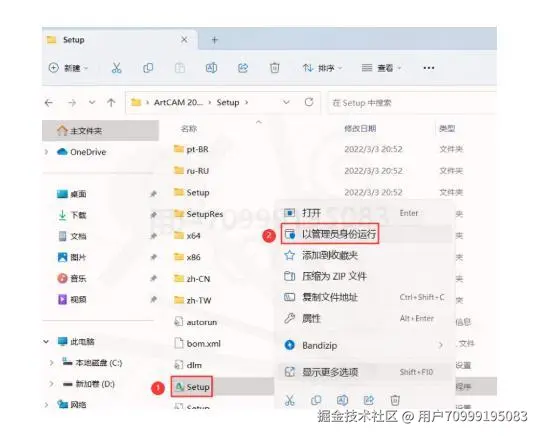Click the Setup breadcrumb segment
Viewport: 540px width, 436px height.
pyautogui.click(x=228, y=102)
